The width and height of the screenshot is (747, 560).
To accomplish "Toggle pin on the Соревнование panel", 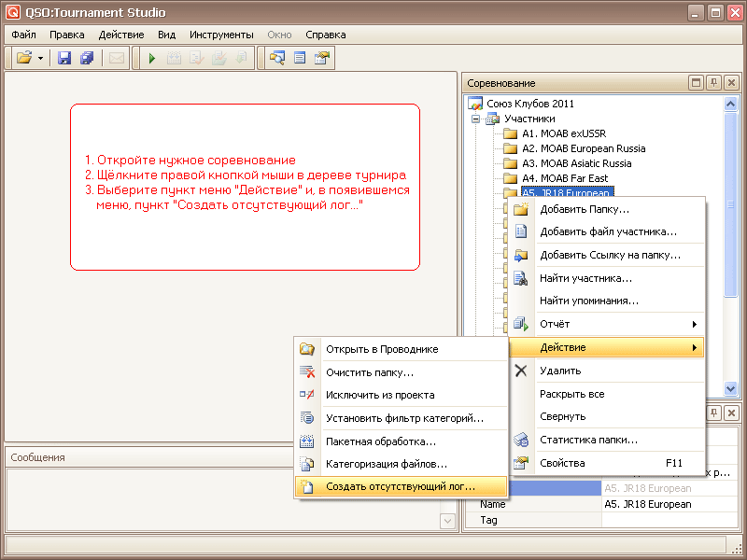I will pos(713,83).
